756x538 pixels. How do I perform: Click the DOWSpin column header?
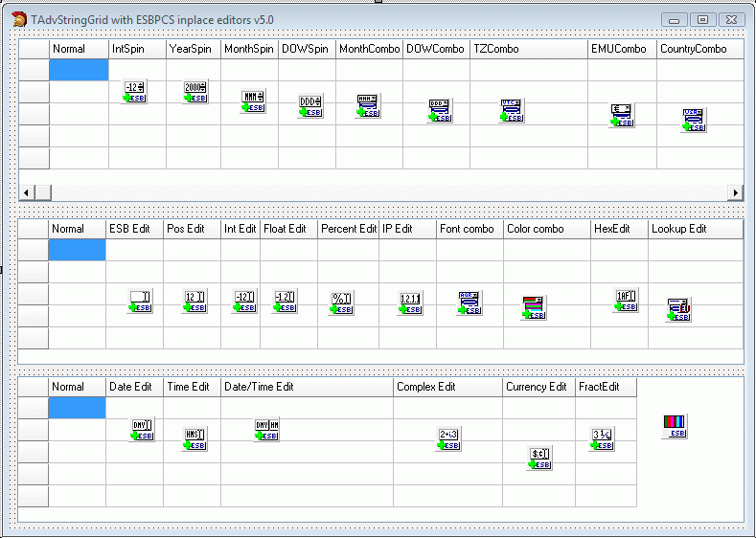tap(307, 49)
